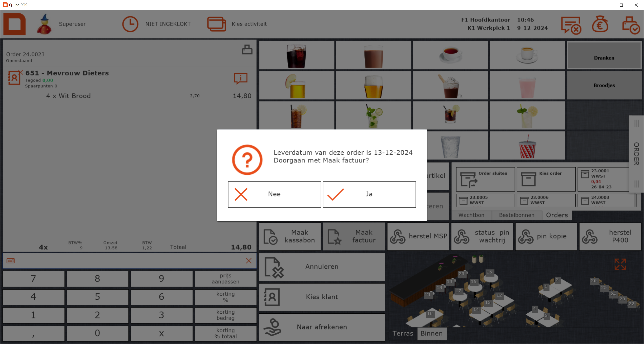Screen dimensions: 644x344
Task: Select the tea cup product tile
Action: [x=450, y=55]
